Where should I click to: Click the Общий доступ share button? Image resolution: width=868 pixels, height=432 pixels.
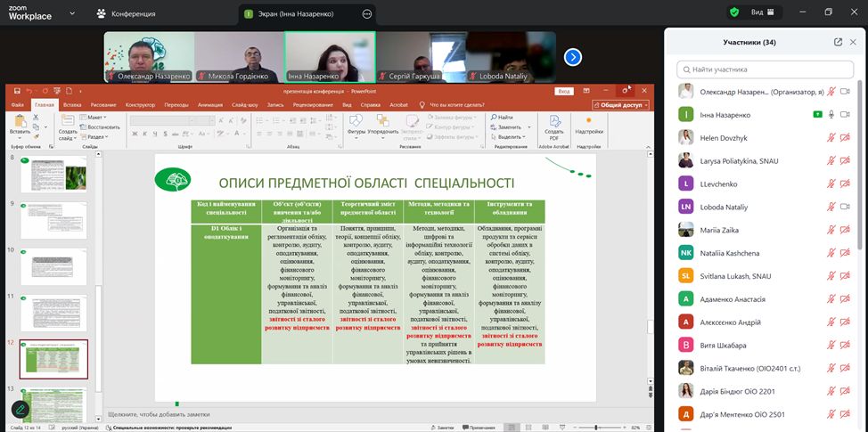[619, 104]
